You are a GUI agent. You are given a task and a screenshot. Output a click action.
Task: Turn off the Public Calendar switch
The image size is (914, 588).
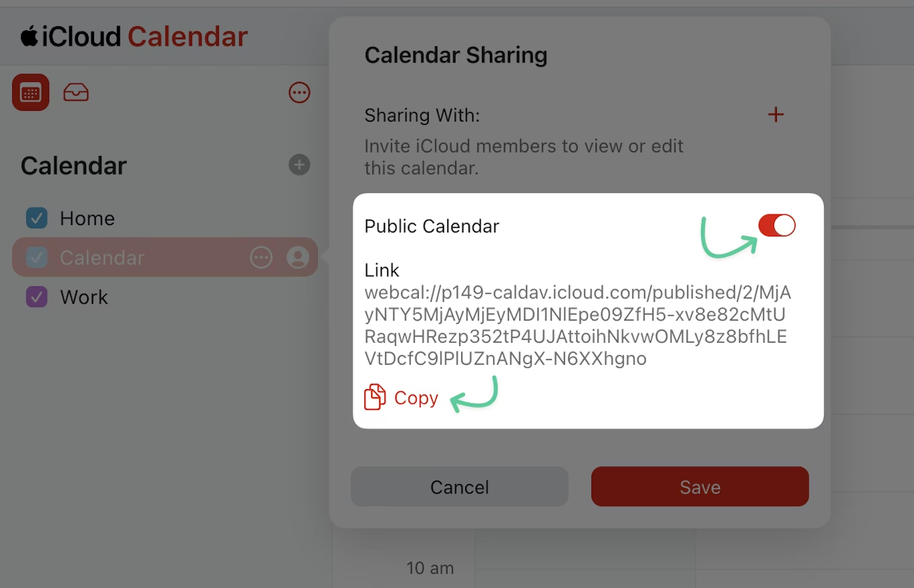click(x=777, y=226)
